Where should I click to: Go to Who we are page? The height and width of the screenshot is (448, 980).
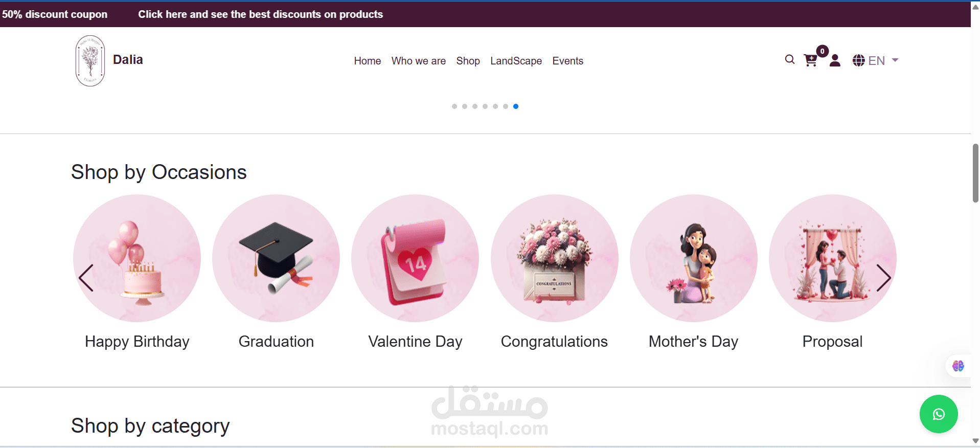(x=419, y=61)
